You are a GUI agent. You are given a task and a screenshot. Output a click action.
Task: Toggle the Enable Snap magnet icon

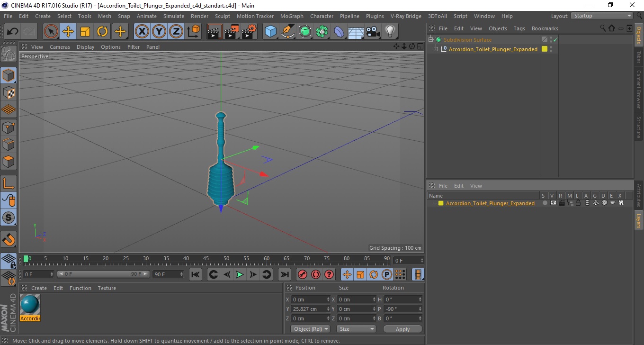9,239
